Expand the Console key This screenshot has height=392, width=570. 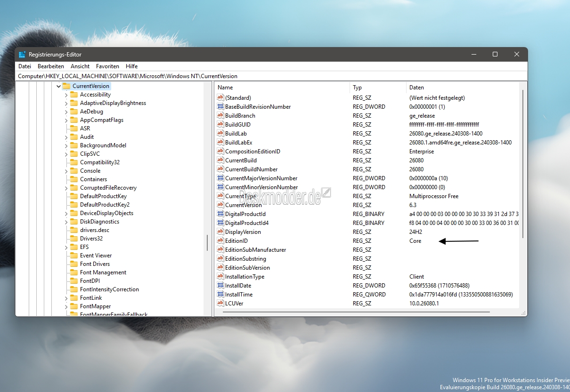pos(66,171)
